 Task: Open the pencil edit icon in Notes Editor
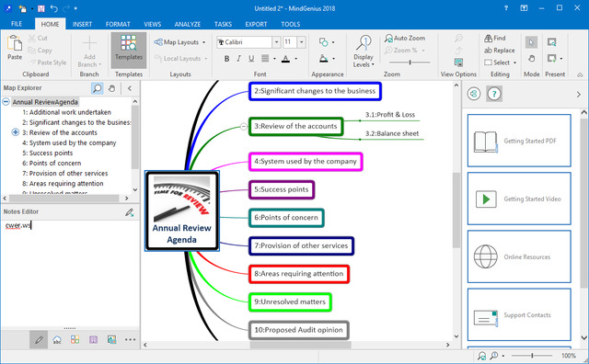point(130,212)
